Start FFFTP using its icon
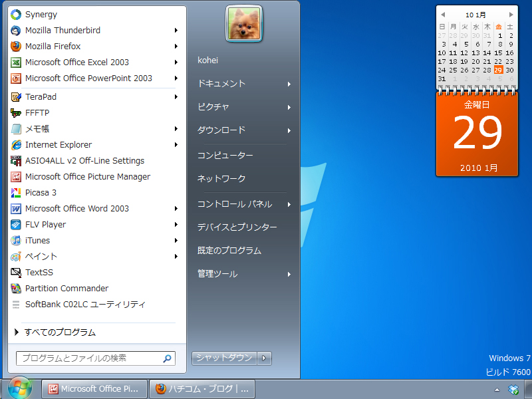Viewport: 532px width, 399px height. [x=16, y=113]
